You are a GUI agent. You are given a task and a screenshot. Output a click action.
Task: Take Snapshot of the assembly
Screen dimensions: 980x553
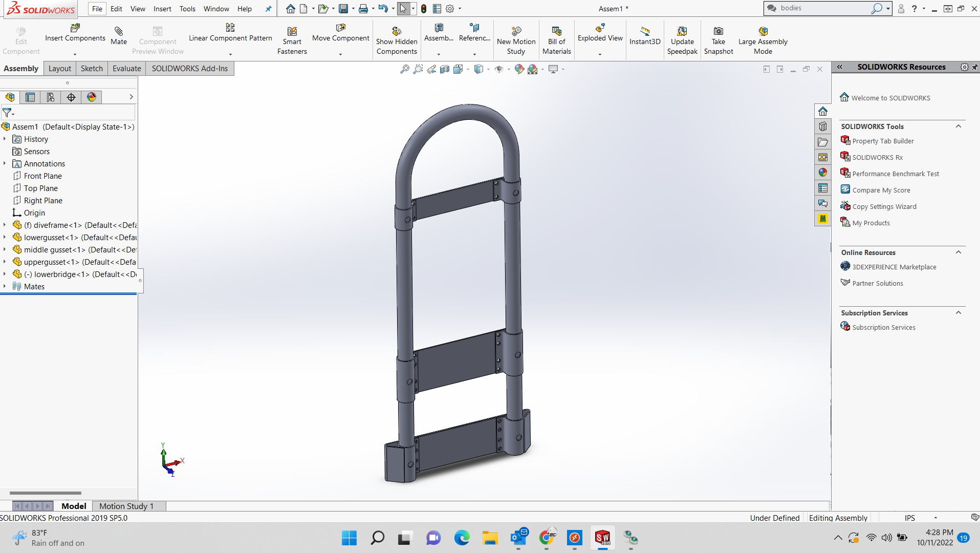(718, 40)
